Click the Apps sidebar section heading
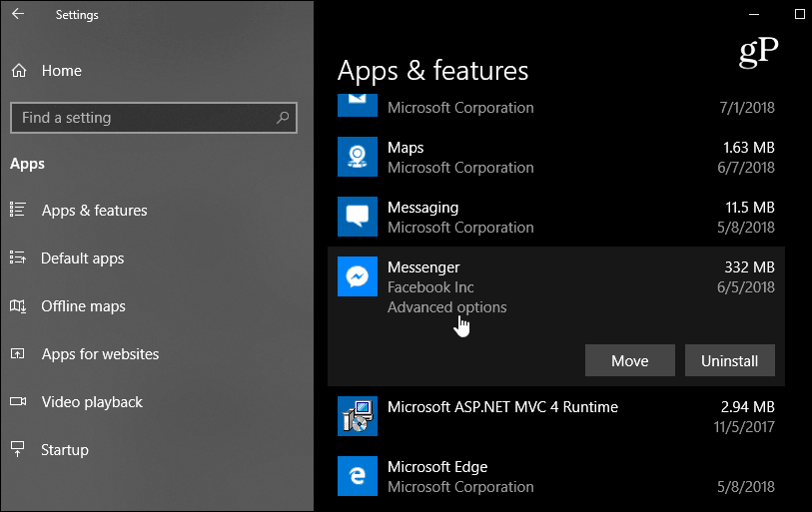The height and width of the screenshot is (512, 812). (27, 164)
